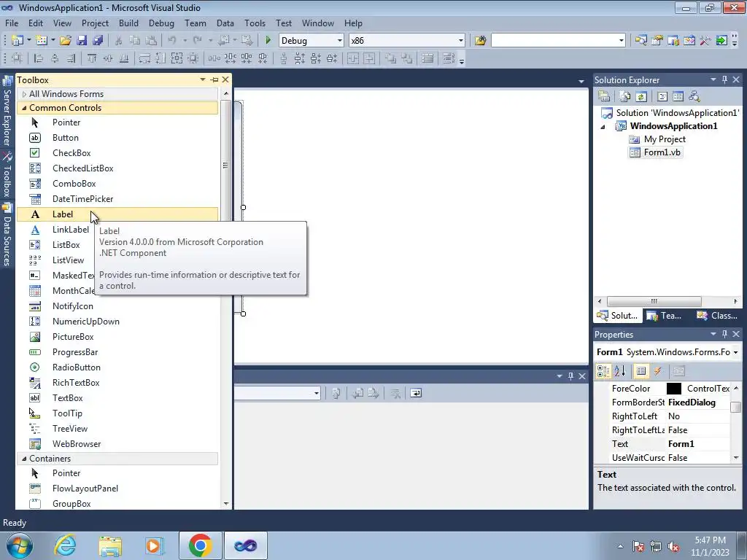The height and width of the screenshot is (560, 747).
Task: Open Google Chrome from the taskbar
Action: [x=200, y=545]
